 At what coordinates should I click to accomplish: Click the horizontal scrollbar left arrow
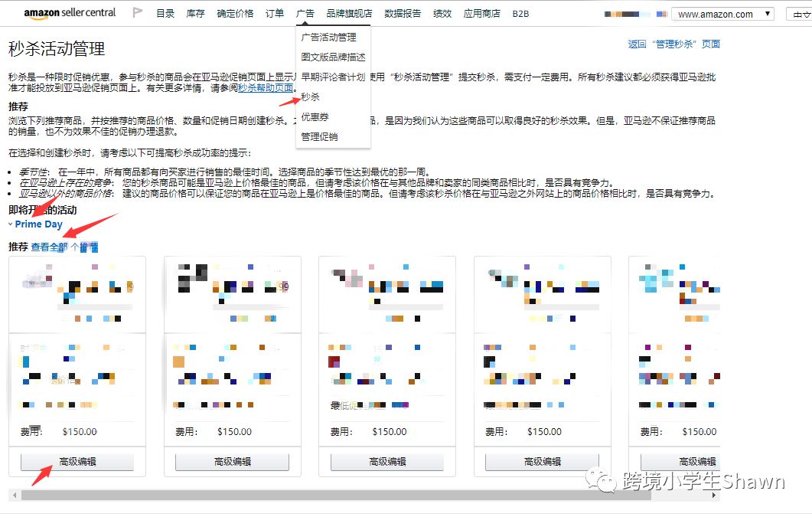pyautogui.click(x=15, y=496)
